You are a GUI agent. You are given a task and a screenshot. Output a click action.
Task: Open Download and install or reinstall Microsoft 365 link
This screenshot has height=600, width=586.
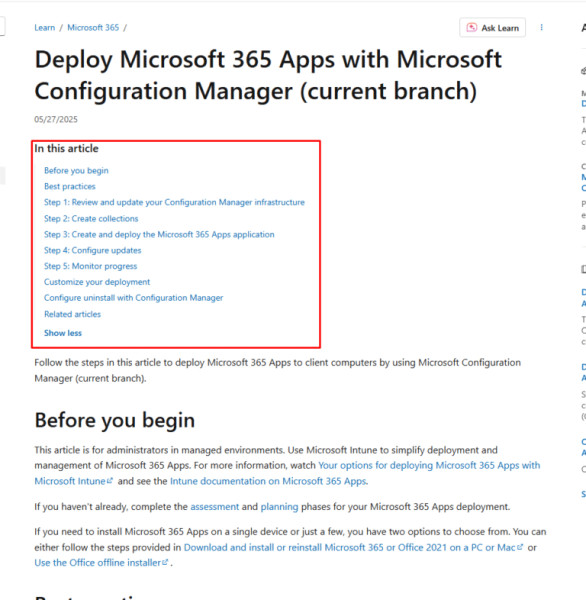pos(353,548)
